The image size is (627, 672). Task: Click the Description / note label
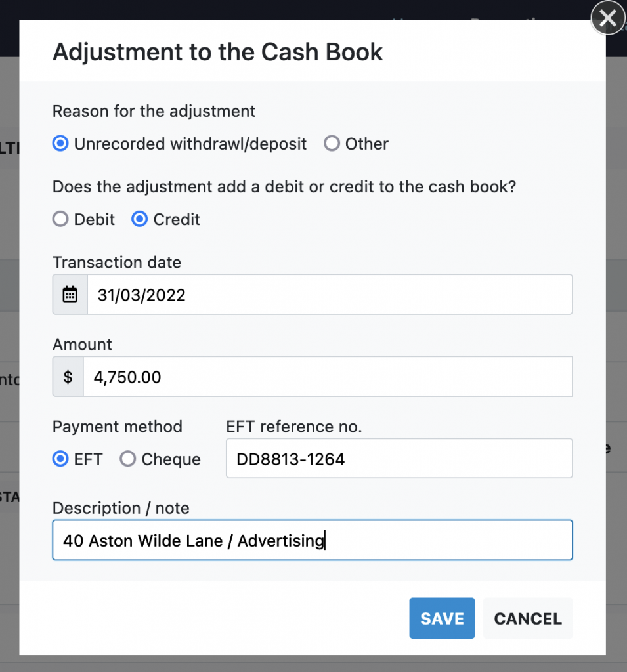[121, 509]
